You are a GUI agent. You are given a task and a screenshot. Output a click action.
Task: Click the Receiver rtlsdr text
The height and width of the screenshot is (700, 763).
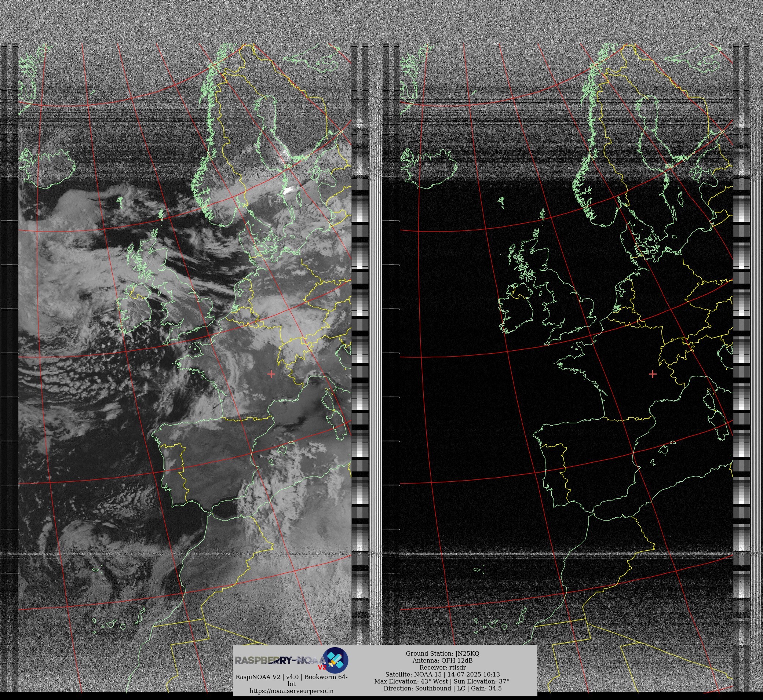pyautogui.click(x=442, y=667)
